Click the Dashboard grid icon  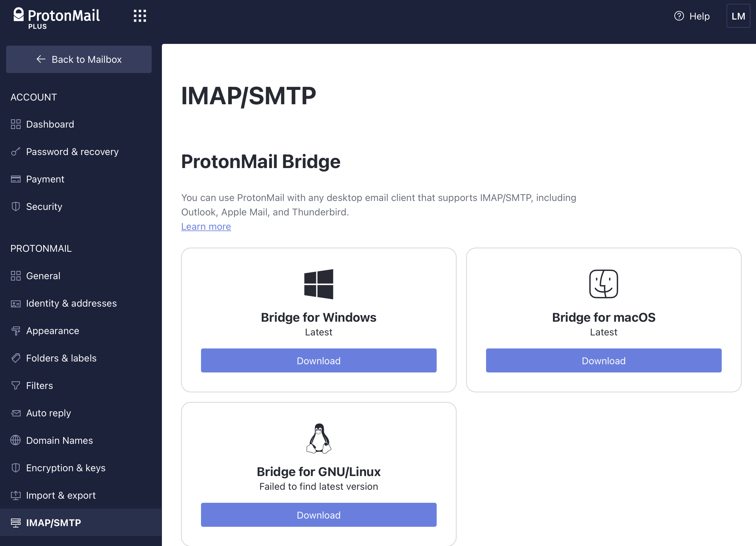click(x=16, y=124)
